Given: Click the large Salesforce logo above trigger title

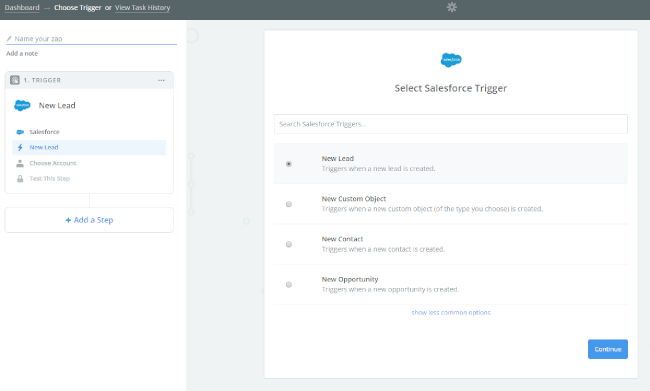Looking at the screenshot, I should click(451, 60).
